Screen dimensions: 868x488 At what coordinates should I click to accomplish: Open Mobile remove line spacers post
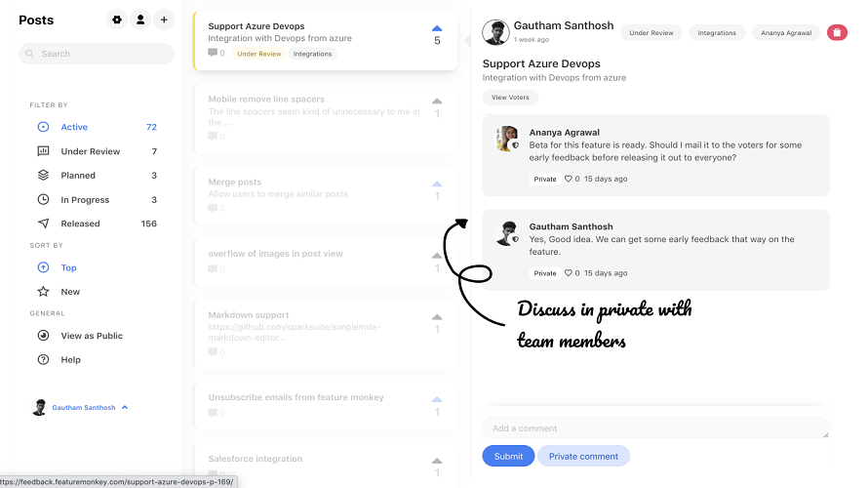click(326, 118)
